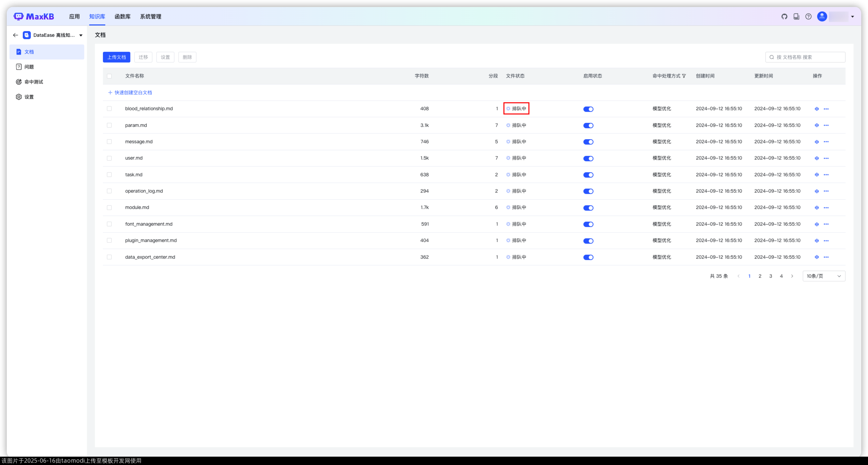Click the 上传文档 button
This screenshot has width=868, height=465.
point(116,57)
